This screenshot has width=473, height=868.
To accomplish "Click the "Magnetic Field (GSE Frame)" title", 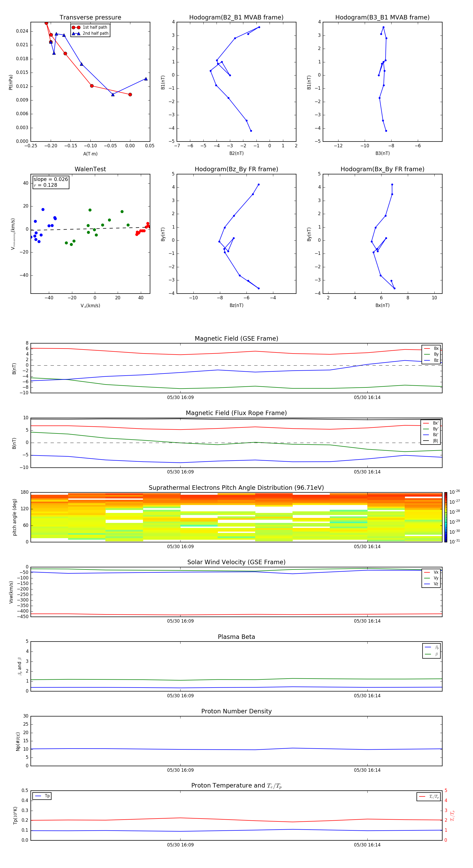I will click(236, 339).
